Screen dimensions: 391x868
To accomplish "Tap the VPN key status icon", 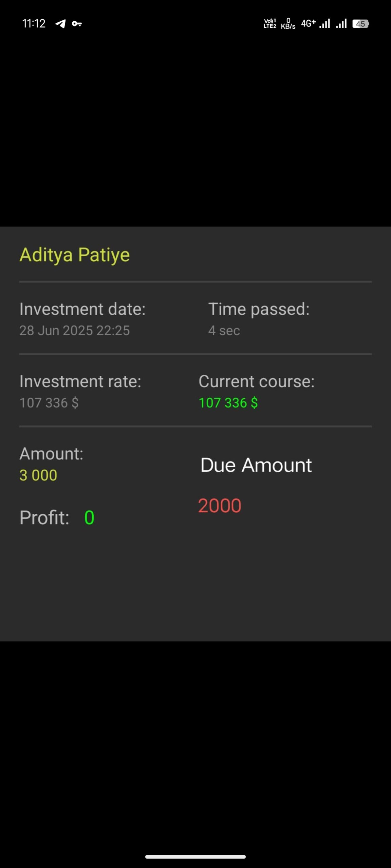I will (77, 24).
